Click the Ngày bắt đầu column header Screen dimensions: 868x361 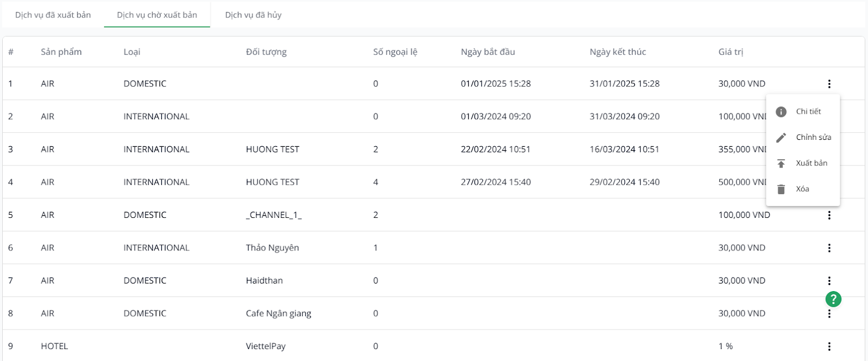coord(488,52)
